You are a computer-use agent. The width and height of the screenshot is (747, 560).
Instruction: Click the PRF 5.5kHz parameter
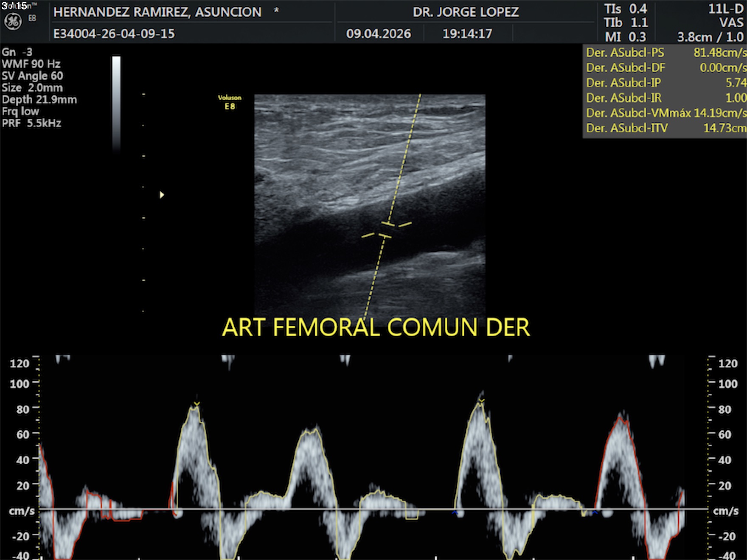point(32,123)
